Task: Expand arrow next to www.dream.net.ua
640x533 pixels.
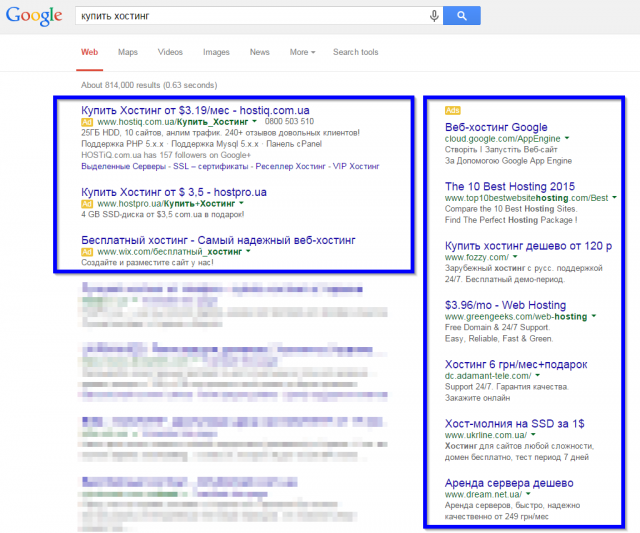Action: [528, 494]
